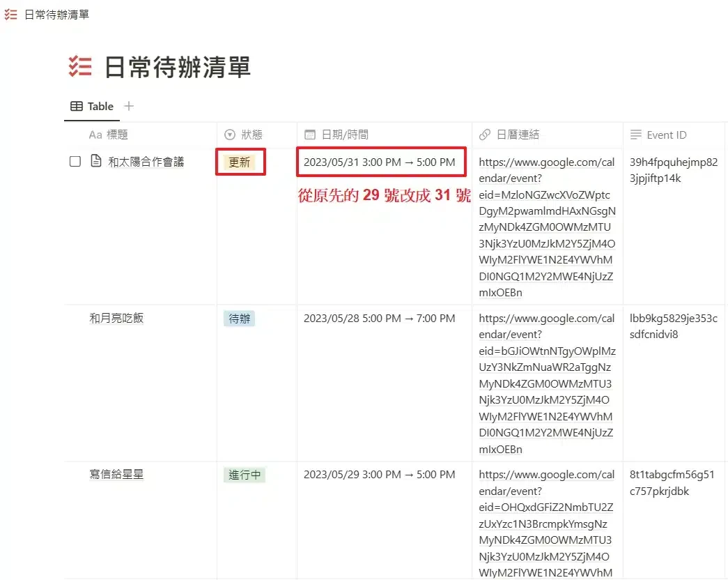Click the 待辦 status tag
The image size is (728, 580).
(240, 319)
